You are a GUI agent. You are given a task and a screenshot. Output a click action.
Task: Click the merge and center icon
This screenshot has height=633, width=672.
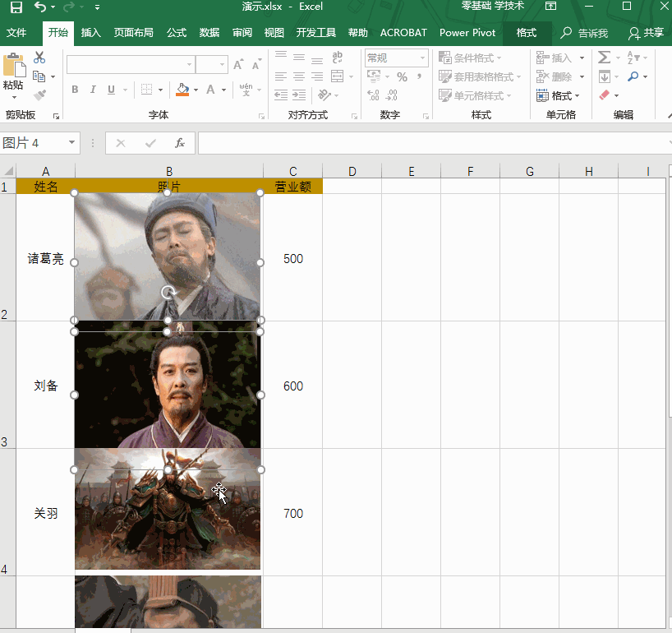[338, 76]
